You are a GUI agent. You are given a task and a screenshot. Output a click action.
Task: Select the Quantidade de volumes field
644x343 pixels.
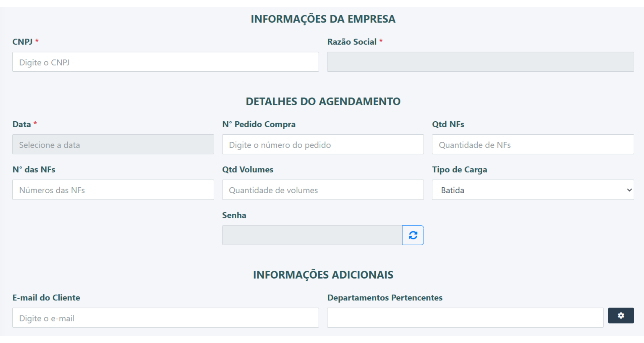[x=323, y=190]
